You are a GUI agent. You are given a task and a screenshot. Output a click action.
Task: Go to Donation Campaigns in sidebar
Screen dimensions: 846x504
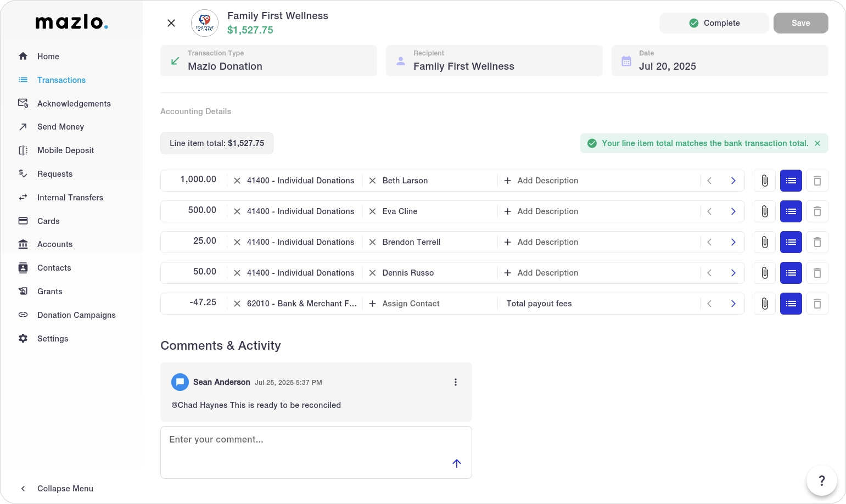pos(76,315)
